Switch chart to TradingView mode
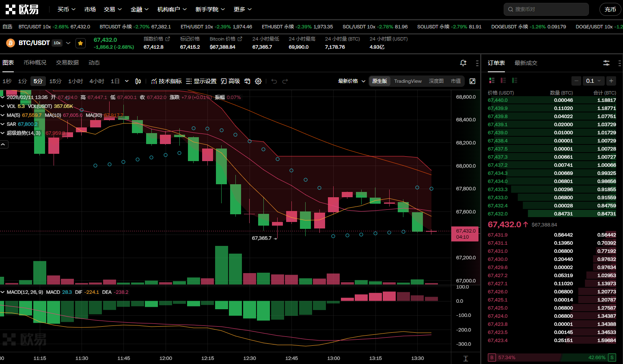Image resolution: width=623 pixels, height=364 pixels. pyautogui.click(x=407, y=81)
